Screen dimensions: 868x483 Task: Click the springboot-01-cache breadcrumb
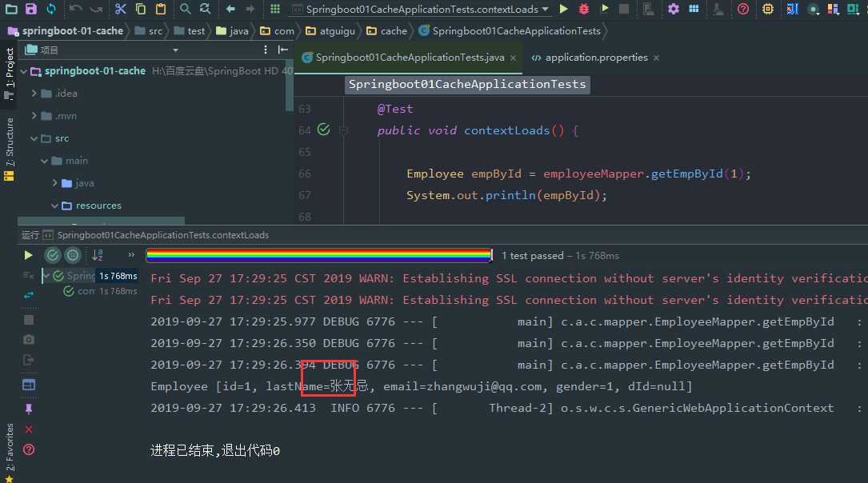coord(66,31)
